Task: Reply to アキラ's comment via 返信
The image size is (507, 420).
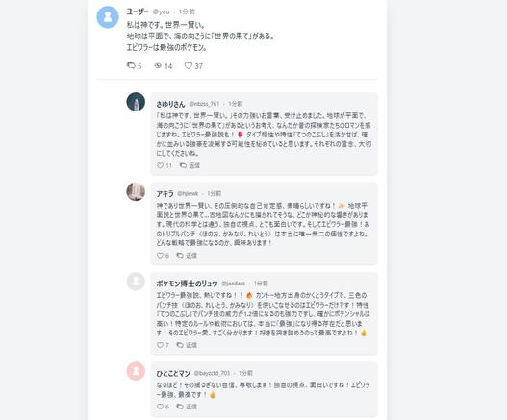Action: click(187, 256)
